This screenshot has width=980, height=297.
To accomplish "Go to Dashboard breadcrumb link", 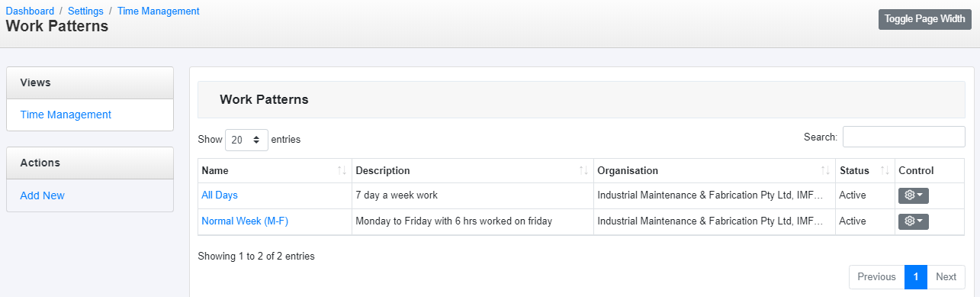I will (x=30, y=11).
